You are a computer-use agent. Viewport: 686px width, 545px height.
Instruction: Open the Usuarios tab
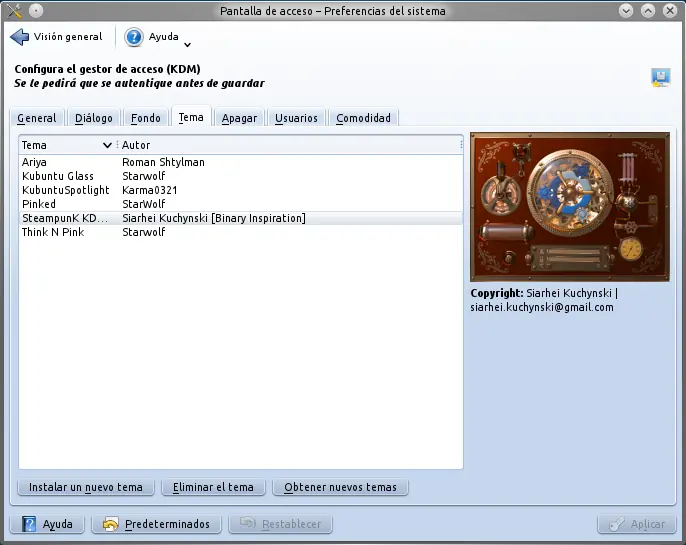tap(296, 118)
